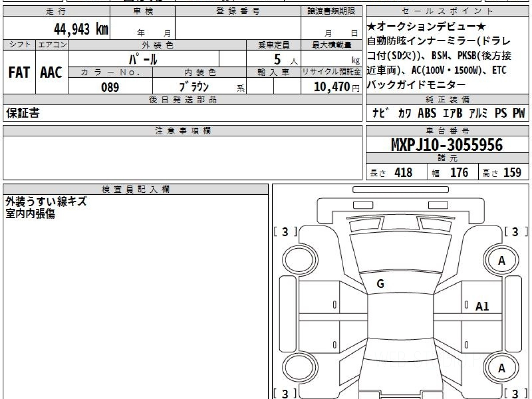Viewport: 532px width, 399px height.
Task: Click the front left wheel circle
Action: 298,261
